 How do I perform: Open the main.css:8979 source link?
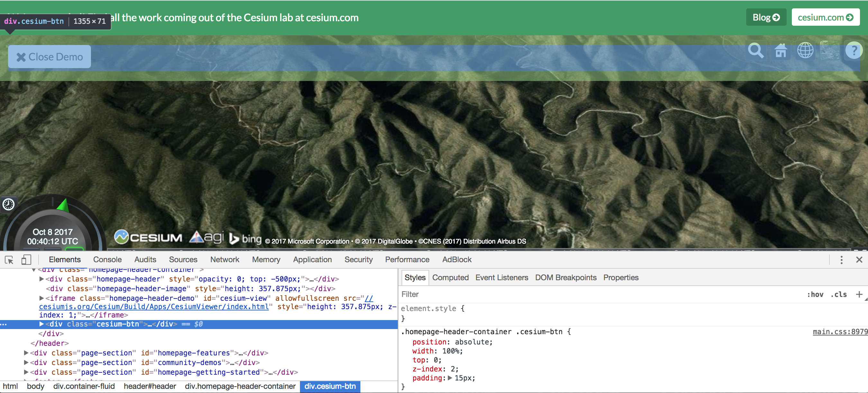pyautogui.click(x=840, y=332)
